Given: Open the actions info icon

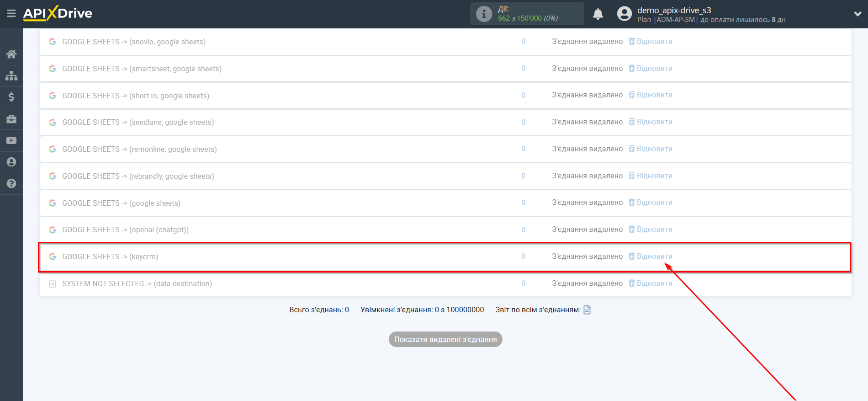Looking at the screenshot, I should coord(484,14).
